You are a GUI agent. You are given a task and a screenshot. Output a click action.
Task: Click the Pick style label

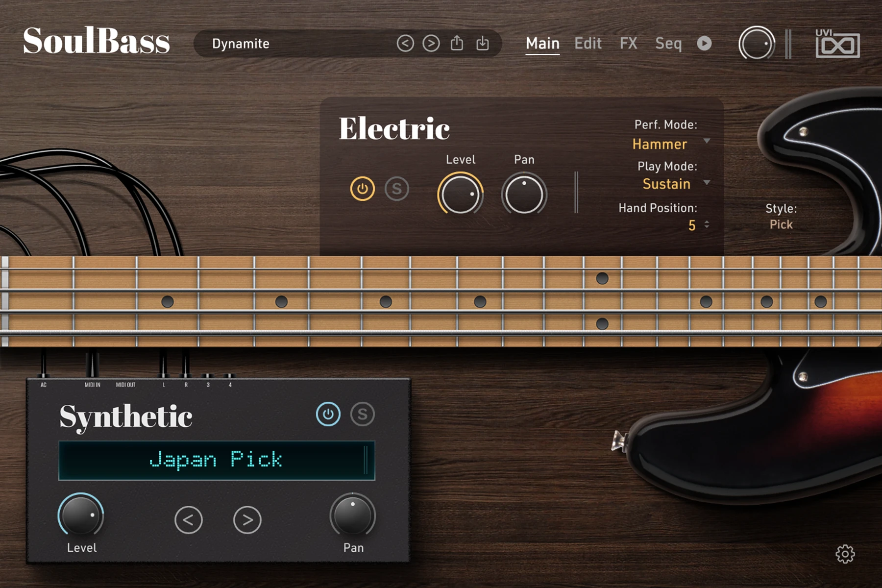point(781,224)
